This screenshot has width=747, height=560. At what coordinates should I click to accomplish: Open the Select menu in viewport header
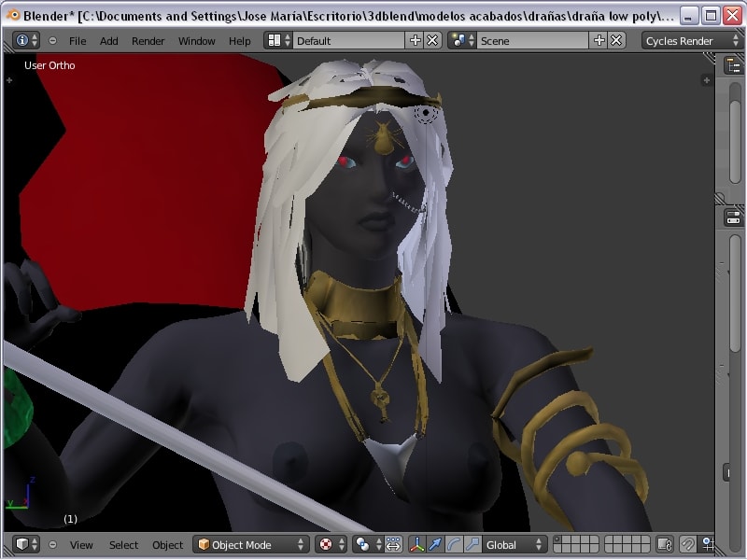tap(123, 545)
